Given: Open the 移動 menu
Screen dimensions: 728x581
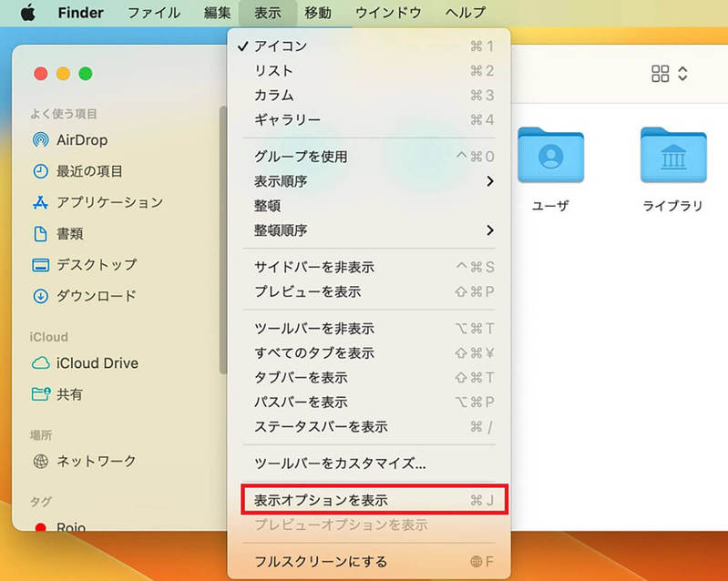Looking at the screenshot, I should pos(318,13).
